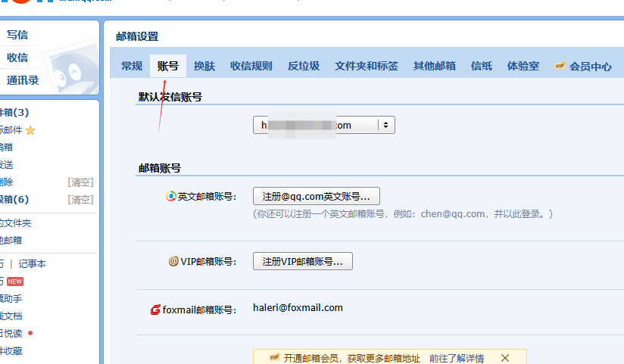Open the 他邮箱 sidebar item
Screen dimensions: 624x364
click(x=11, y=241)
